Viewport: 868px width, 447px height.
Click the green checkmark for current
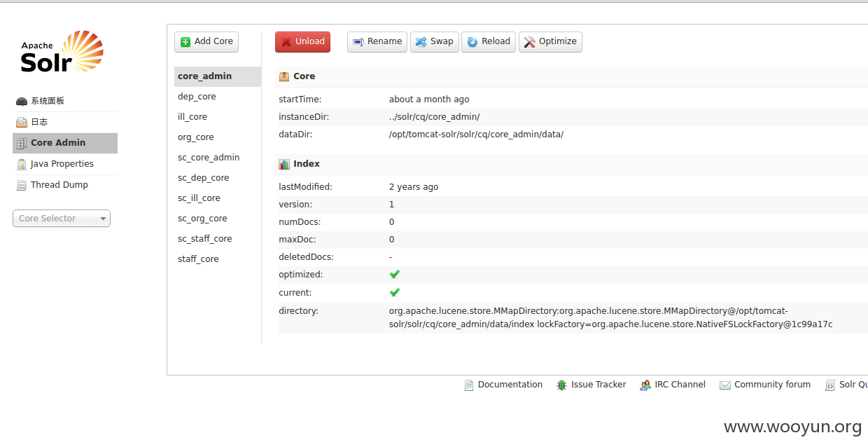point(395,292)
